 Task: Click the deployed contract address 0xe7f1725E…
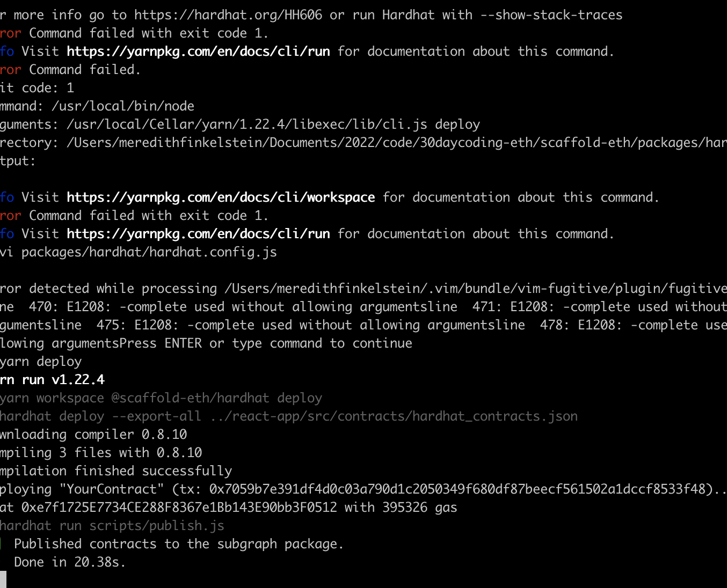(x=179, y=508)
